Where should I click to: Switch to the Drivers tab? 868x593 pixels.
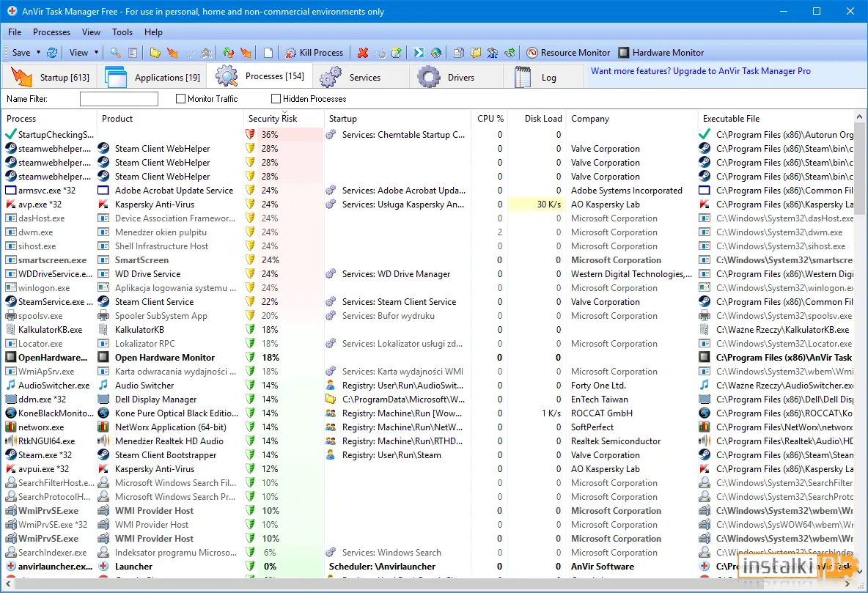pos(456,77)
